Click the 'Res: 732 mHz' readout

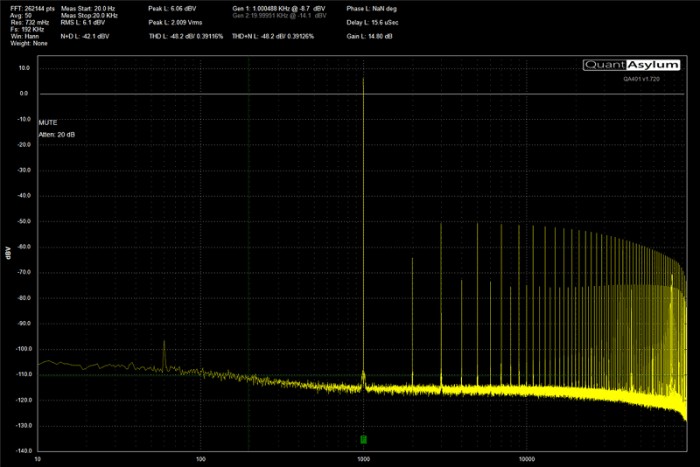pyautogui.click(x=30, y=22)
